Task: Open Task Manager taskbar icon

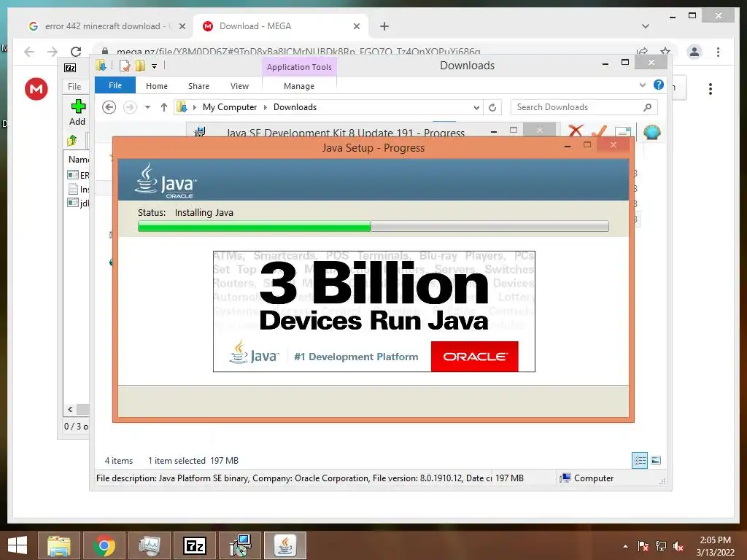Action: pos(150,545)
